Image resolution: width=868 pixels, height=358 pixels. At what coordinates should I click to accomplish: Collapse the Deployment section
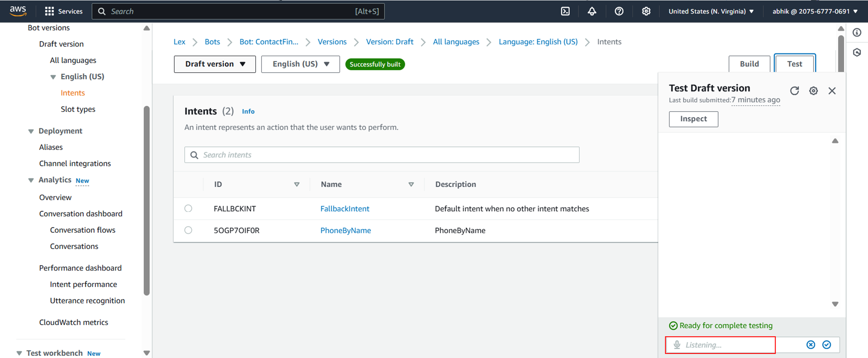[x=31, y=131]
